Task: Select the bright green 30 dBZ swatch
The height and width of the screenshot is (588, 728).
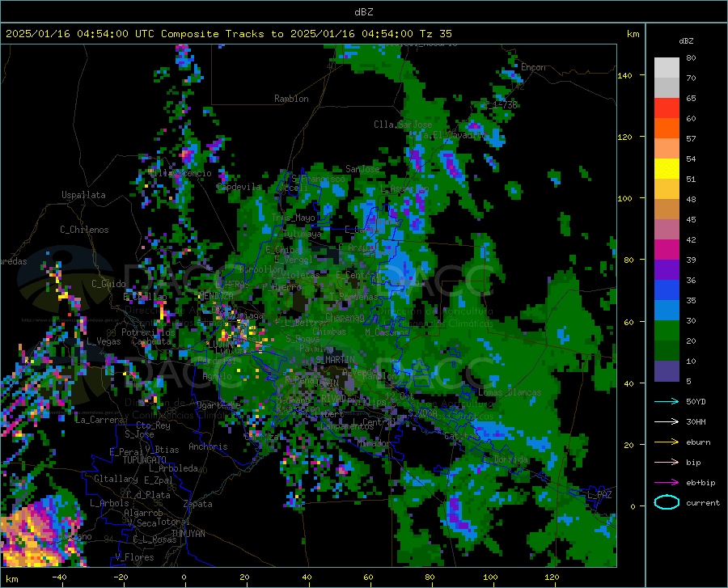Action: 667,331
